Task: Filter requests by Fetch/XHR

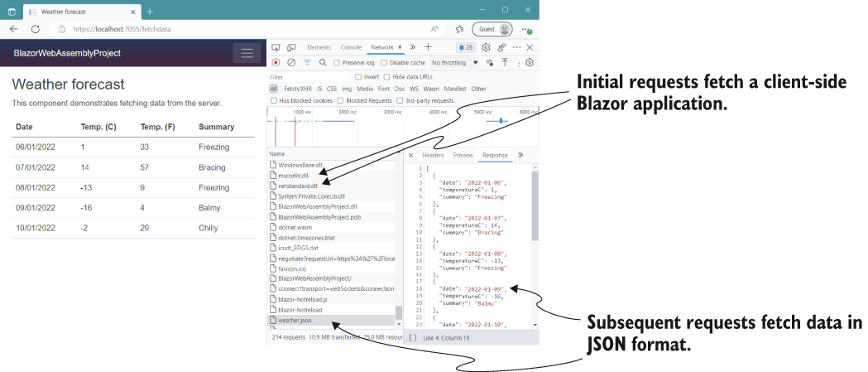Action: [x=298, y=89]
